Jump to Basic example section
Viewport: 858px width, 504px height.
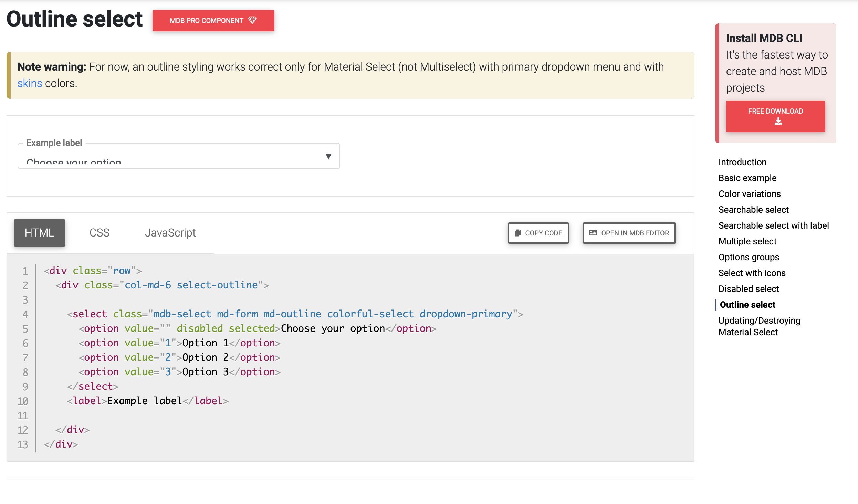747,178
